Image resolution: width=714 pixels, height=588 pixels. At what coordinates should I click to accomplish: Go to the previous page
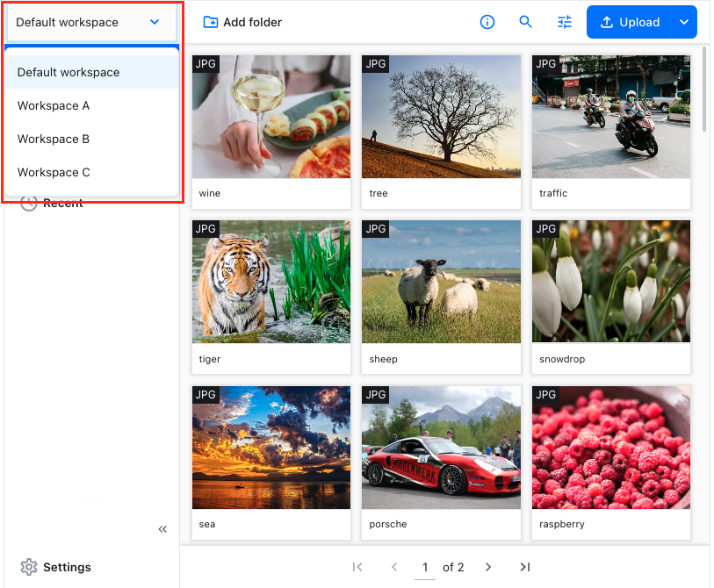pyautogui.click(x=394, y=567)
